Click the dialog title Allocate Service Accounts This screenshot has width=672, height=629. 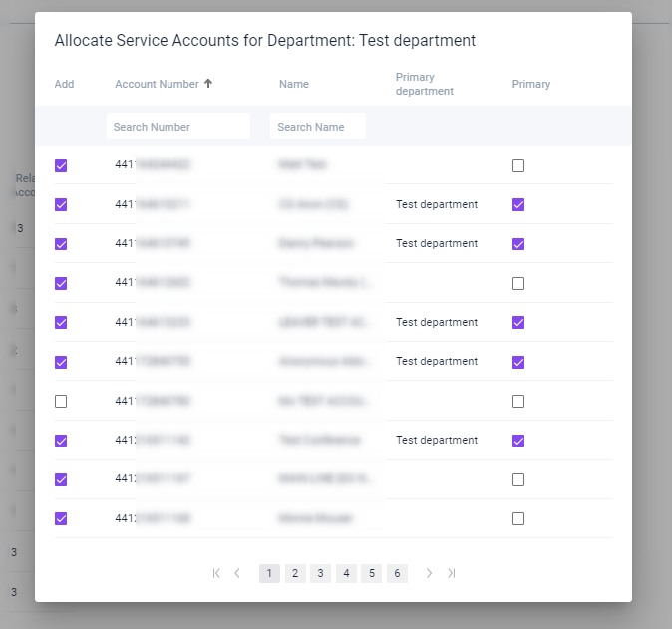pos(265,40)
